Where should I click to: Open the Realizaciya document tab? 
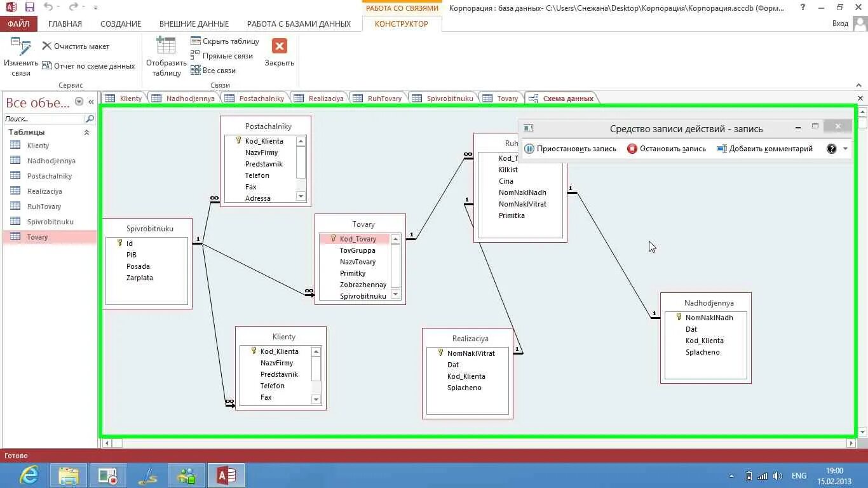tap(320, 98)
